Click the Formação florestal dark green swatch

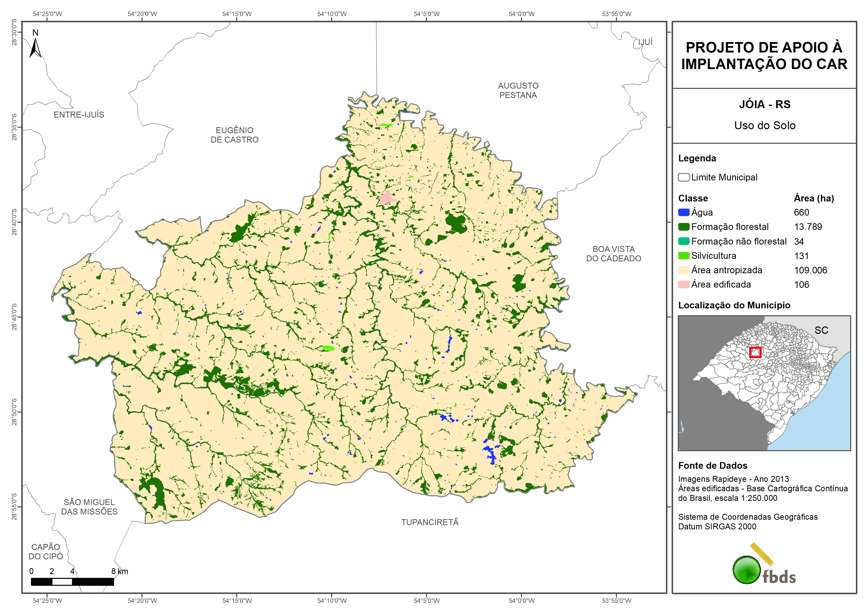point(683,227)
